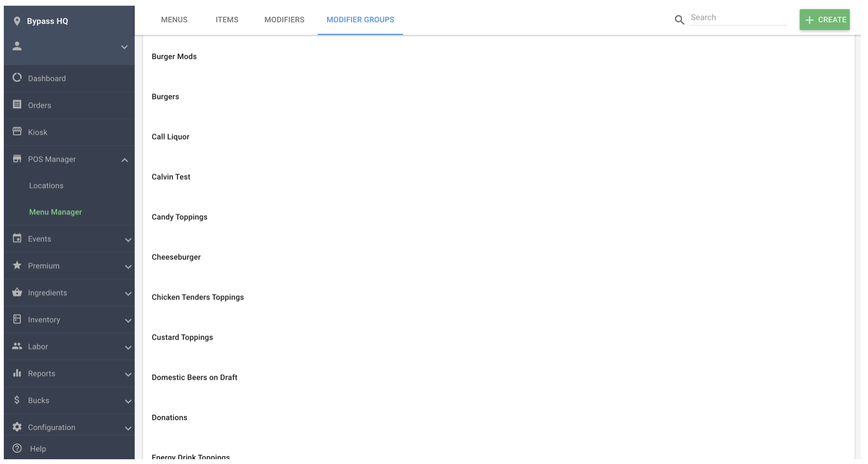This screenshot has width=868, height=464.
Task: Expand the Events section chevron
Action: click(128, 240)
